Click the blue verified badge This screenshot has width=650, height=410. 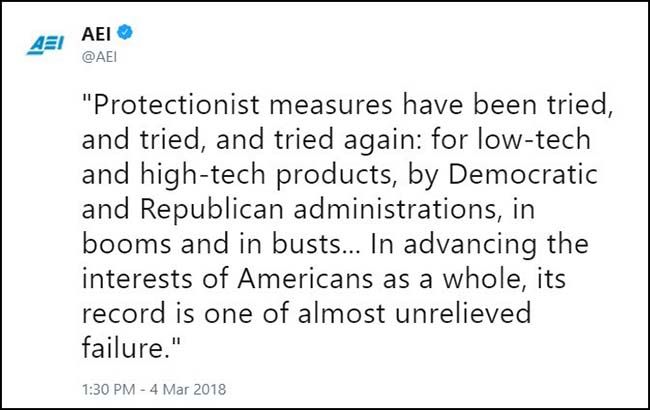[128, 33]
